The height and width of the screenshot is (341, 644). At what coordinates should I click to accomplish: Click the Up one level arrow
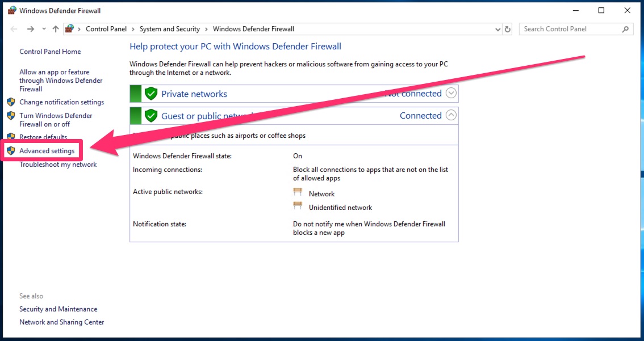pyautogui.click(x=55, y=29)
